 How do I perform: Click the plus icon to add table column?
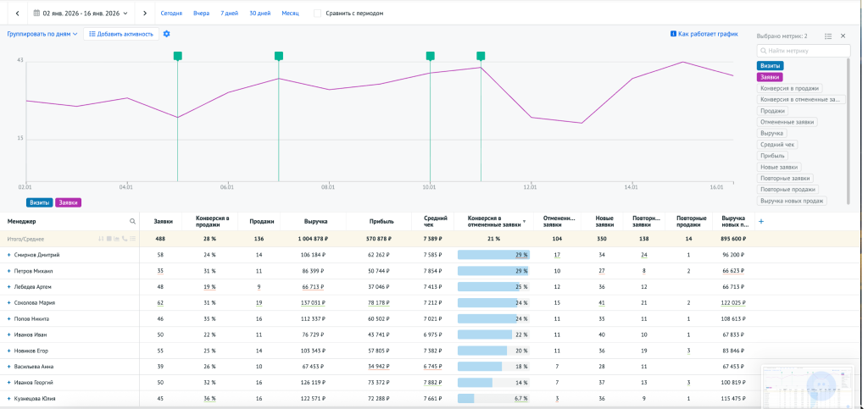tap(760, 221)
